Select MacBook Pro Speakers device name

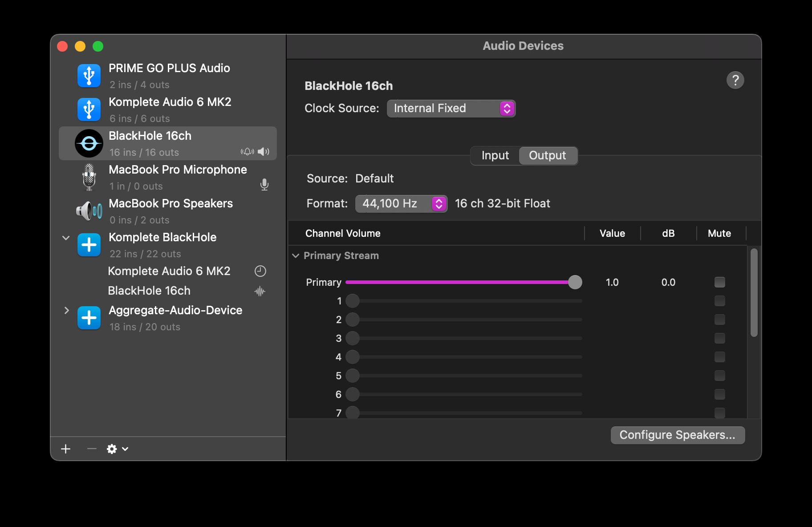(x=171, y=203)
